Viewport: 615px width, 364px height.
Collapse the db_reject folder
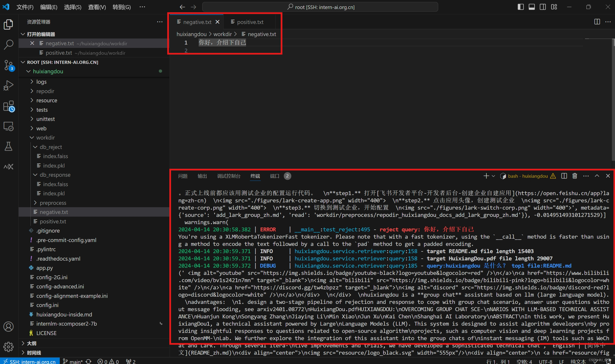tap(94, 147)
